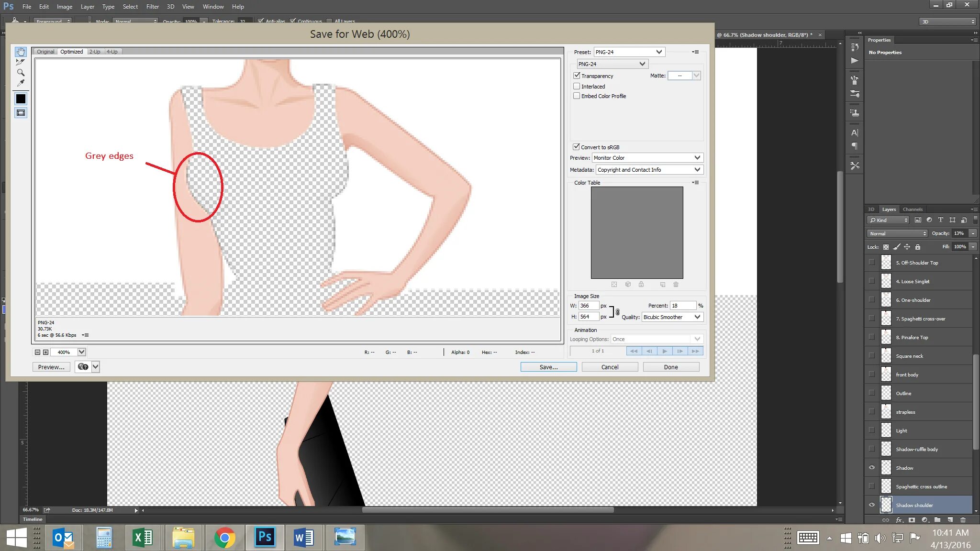
Task: Select the Slice Select tool in Save for Web
Action: [x=21, y=62]
